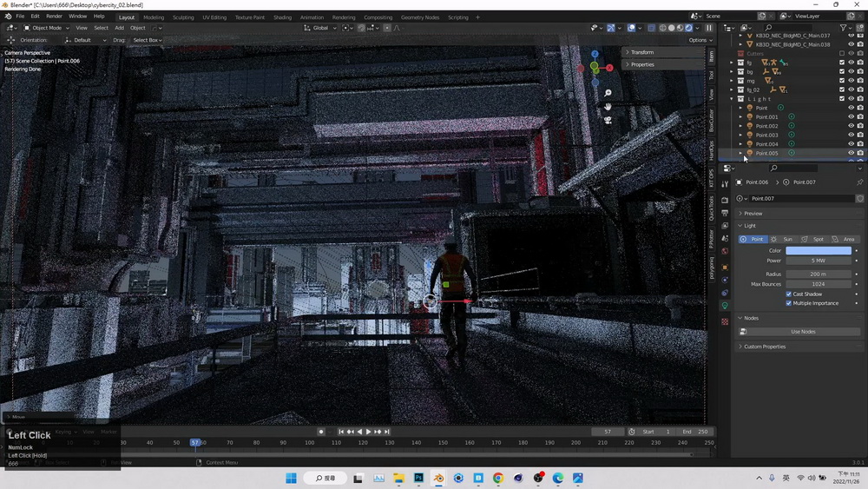
Task: Click the pan hand gizmo in viewport
Action: [608, 106]
